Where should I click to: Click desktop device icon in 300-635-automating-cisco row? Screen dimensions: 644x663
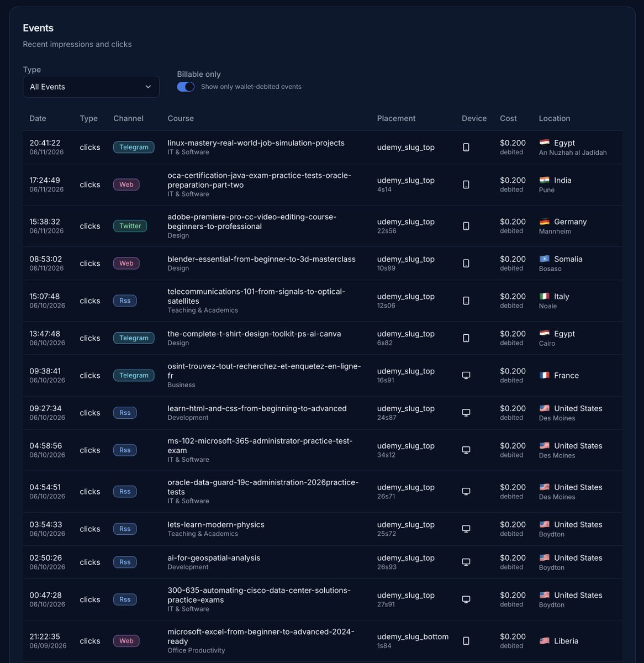(466, 599)
